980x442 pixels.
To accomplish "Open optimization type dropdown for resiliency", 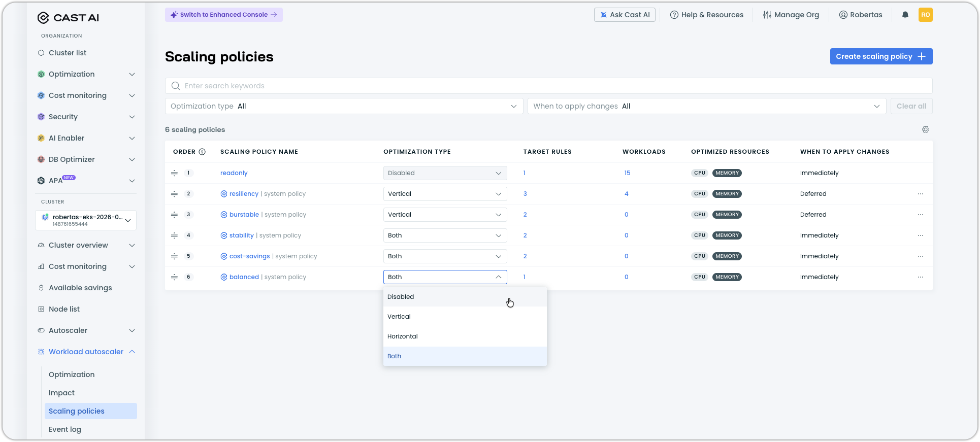I will tap(445, 194).
